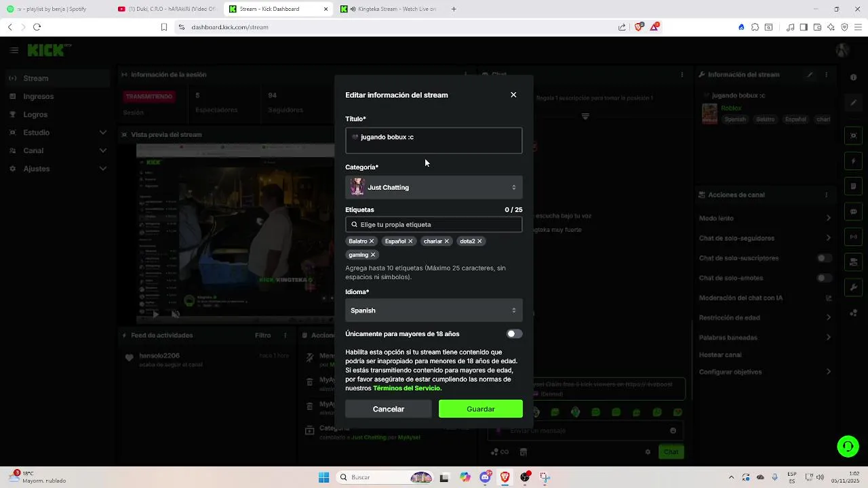
Task: Click the Kick logo in the header
Action: coord(46,50)
